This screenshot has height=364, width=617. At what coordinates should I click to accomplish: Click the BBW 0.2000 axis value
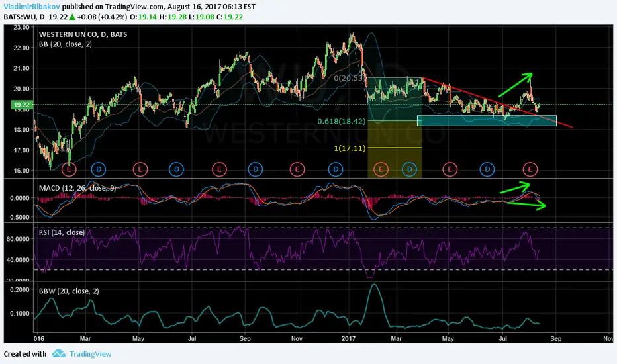pos(19,290)
